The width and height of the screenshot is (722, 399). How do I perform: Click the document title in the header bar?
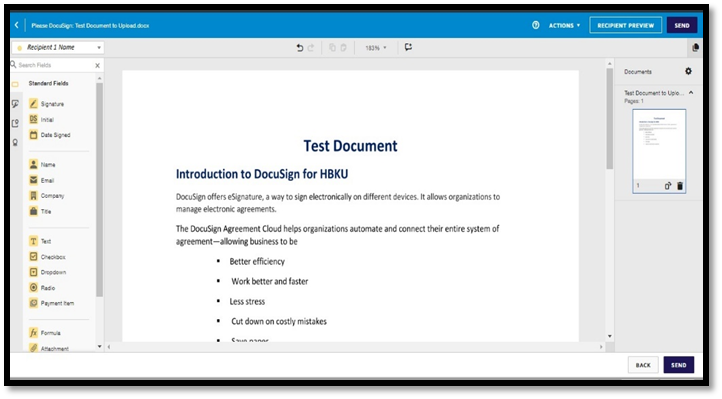coord(90,26)
